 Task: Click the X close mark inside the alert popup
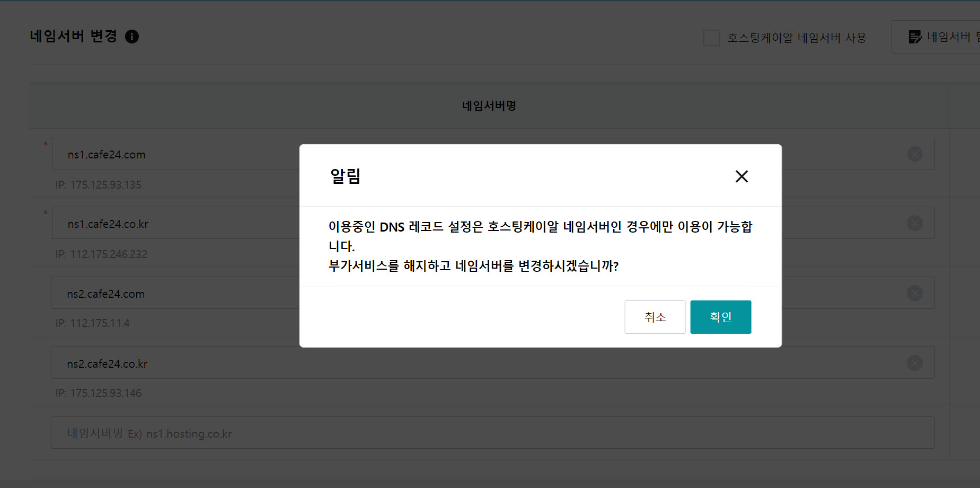point(741,176)
